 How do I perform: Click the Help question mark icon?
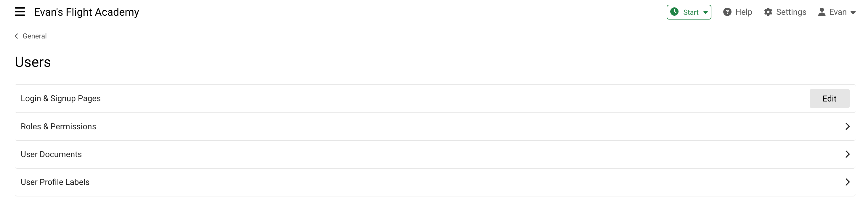point(727,12)
